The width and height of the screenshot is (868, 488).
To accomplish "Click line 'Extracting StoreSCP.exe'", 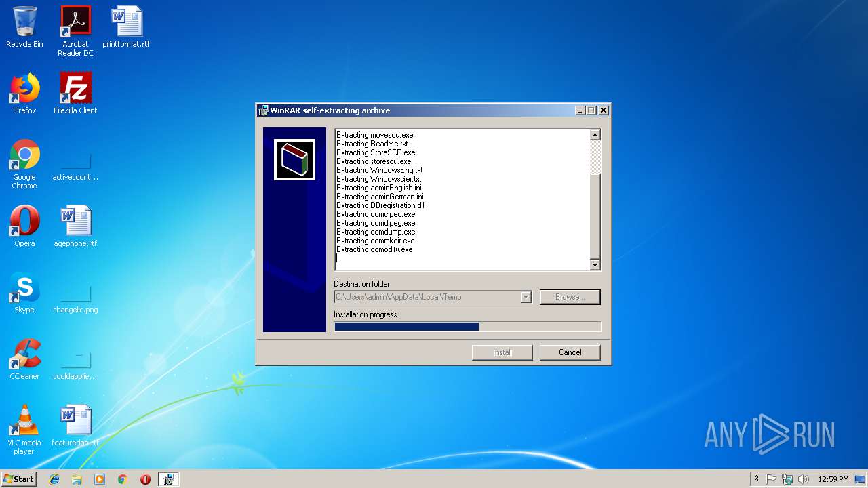I will click(x=376, y=152).
